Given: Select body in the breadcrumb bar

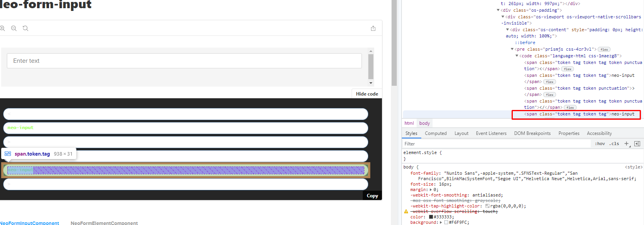Looking at the screenshot, I should coord(424,123).
